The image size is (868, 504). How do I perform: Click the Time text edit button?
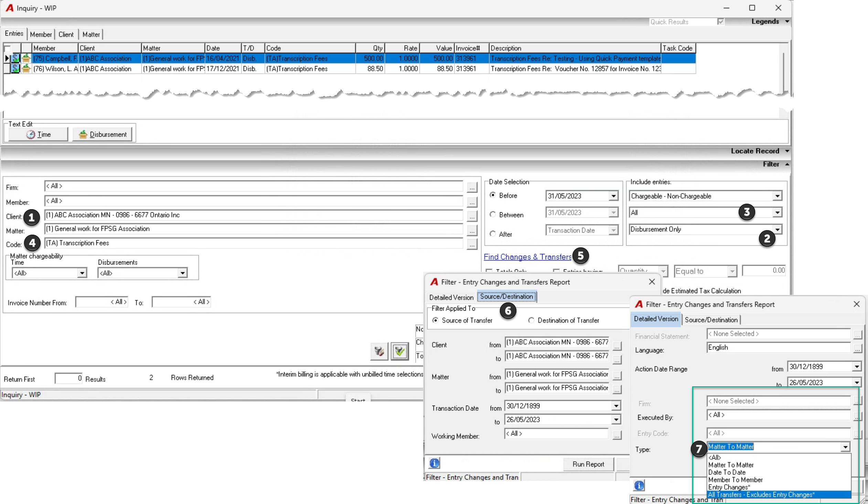coord(38,135)
